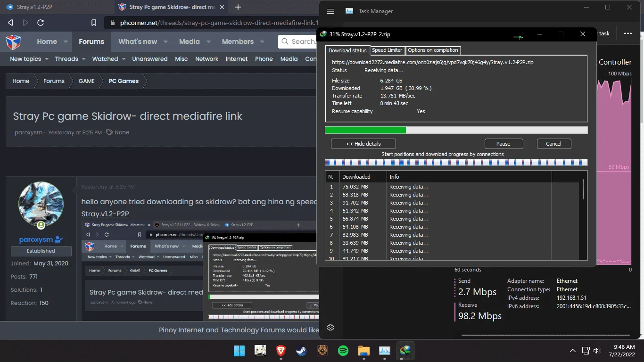Image resolution: width=644 pixels, height=362 pixels.
Task: Open Task Manager's three-dot more options
Action: coord(628,33)
